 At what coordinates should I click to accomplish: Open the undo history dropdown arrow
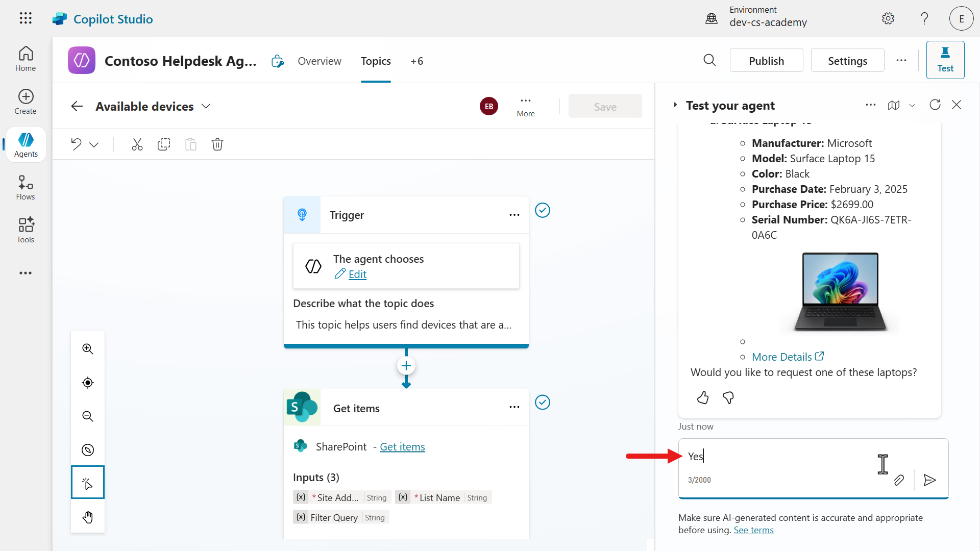(x=94, y=145)
